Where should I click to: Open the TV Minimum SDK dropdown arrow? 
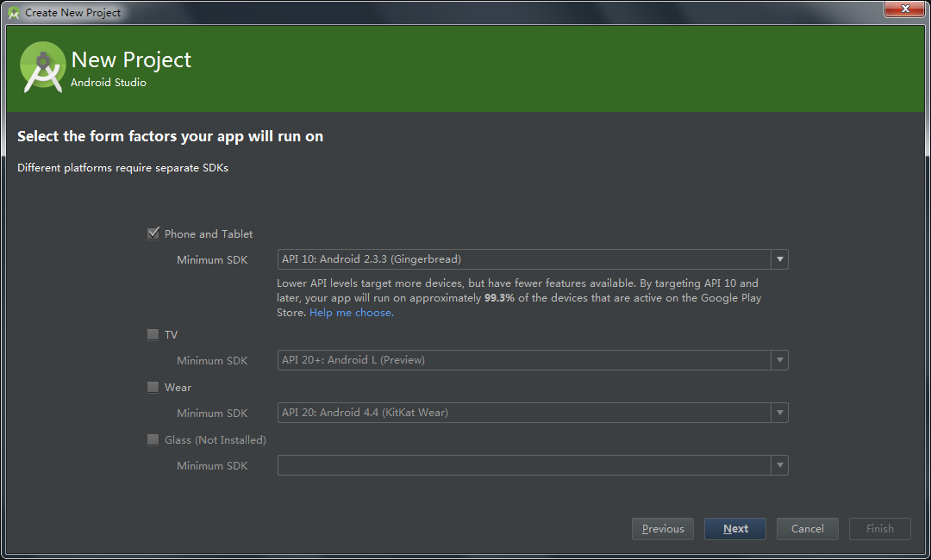coord(779,360)
